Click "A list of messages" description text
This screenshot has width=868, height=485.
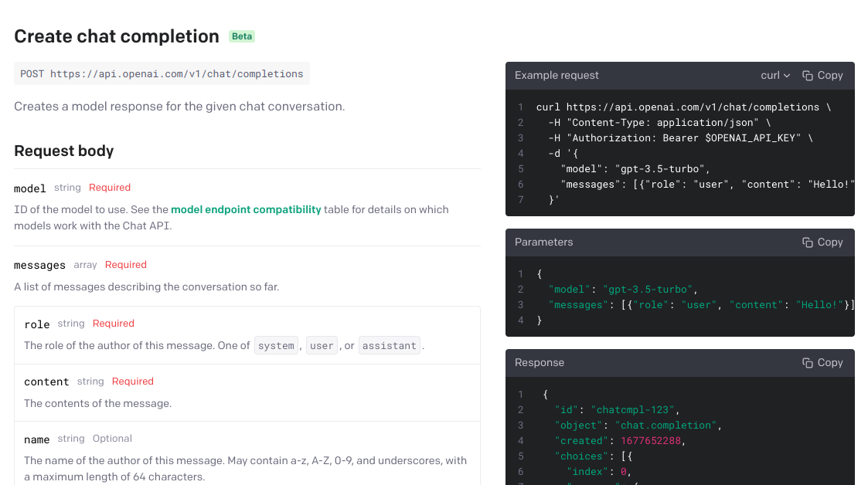[x=147, y=287]
